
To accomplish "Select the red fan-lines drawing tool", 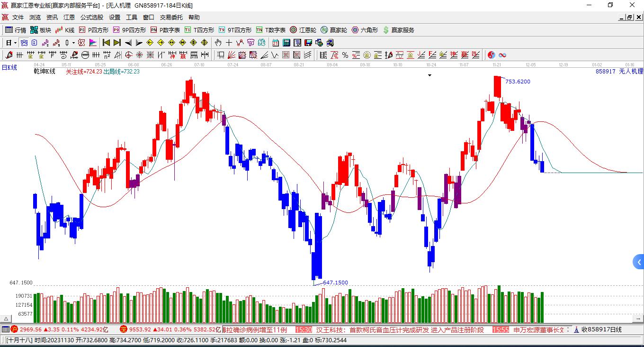I will [232, 55].
